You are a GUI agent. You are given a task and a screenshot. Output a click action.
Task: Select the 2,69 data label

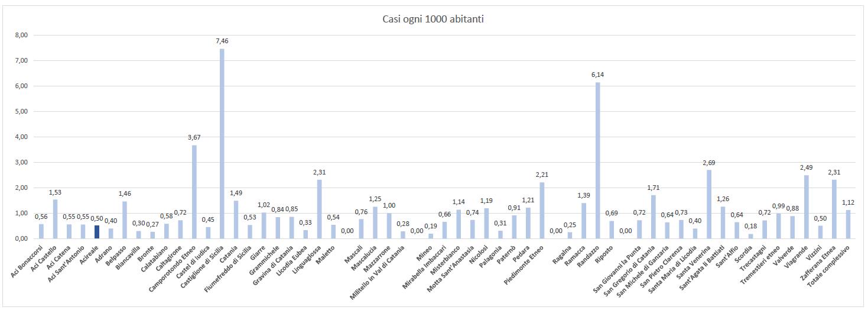[708, 162]
